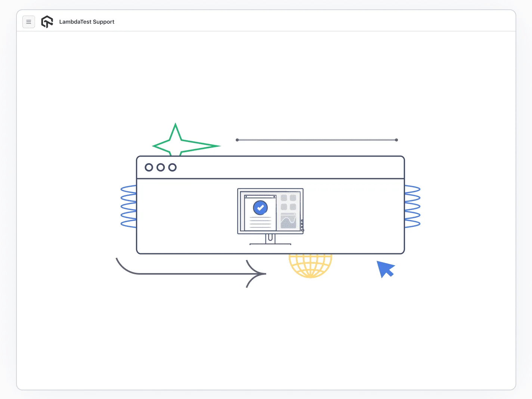Click the right blue coil spiral
The height and width of the screenshot is (399, 532).
412,206
